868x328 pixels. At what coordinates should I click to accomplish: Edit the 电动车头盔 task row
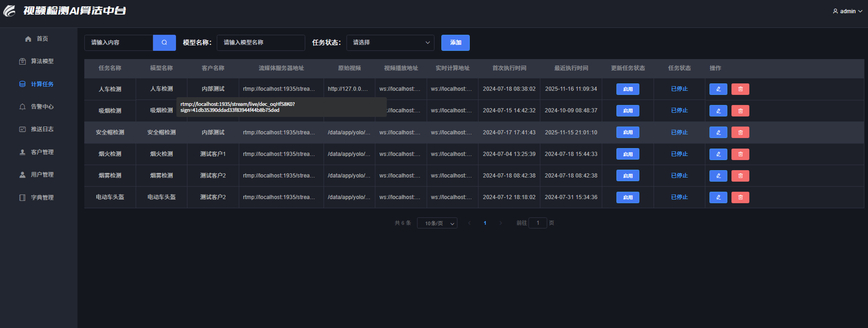point(718,197)
